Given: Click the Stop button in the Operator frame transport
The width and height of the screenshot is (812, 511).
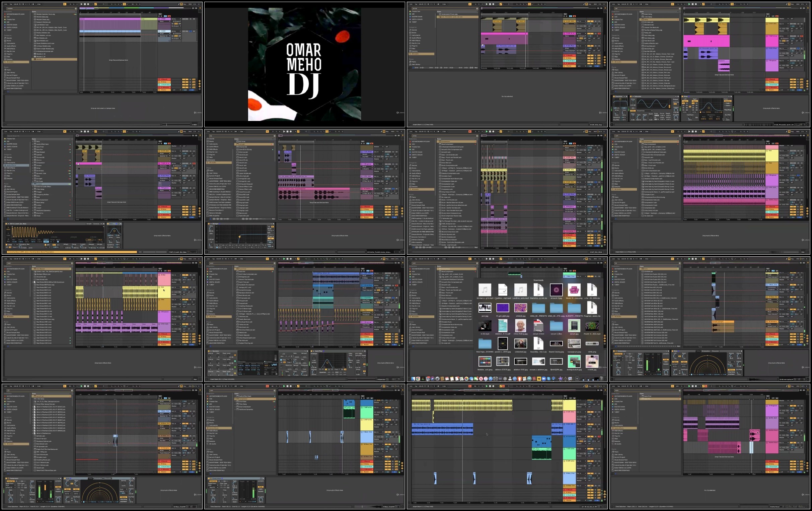Looking at the screenshot, I should coord(288,259).
